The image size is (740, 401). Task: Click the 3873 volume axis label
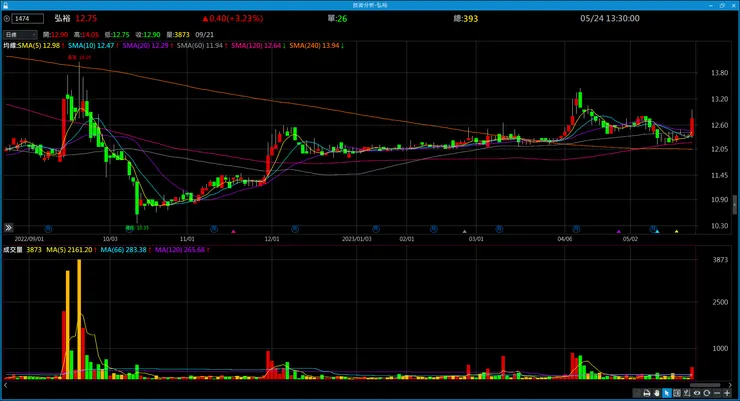pyautogui.click(x=720, y=259)
